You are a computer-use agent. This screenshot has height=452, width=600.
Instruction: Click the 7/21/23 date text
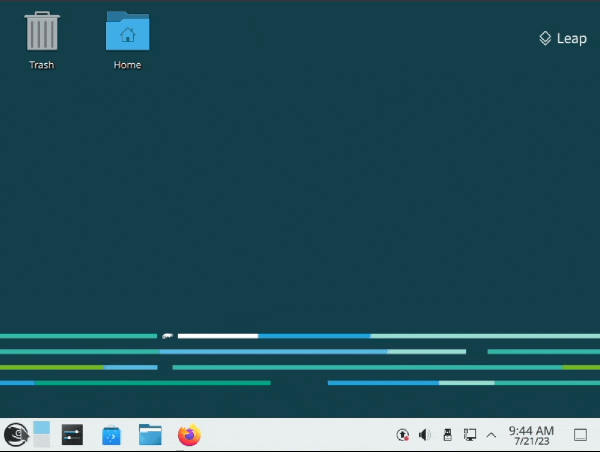point(531,441)
